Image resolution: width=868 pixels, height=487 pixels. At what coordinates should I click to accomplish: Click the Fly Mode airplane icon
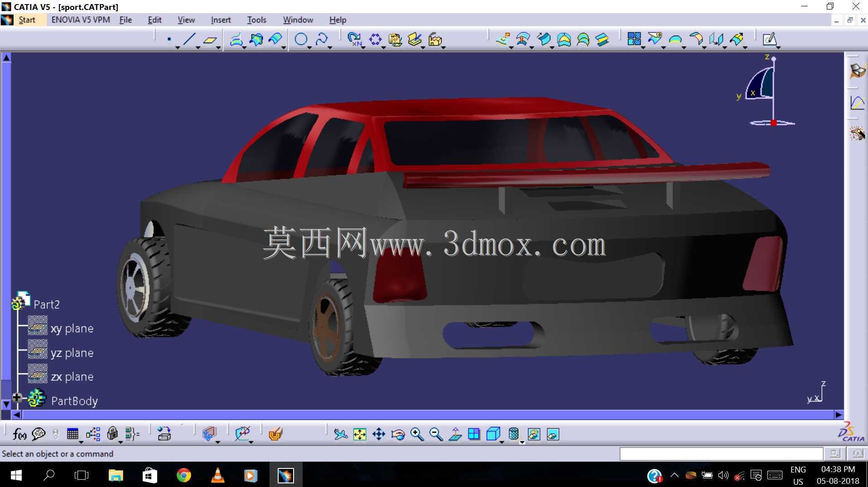point(340,434)
